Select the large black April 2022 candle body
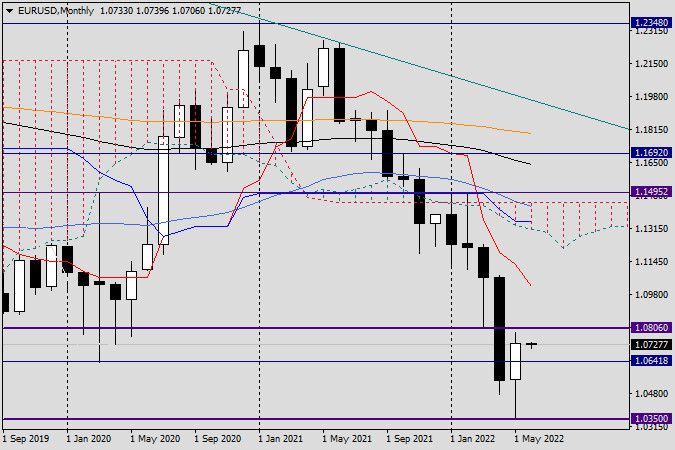 [x=499, y=329]
